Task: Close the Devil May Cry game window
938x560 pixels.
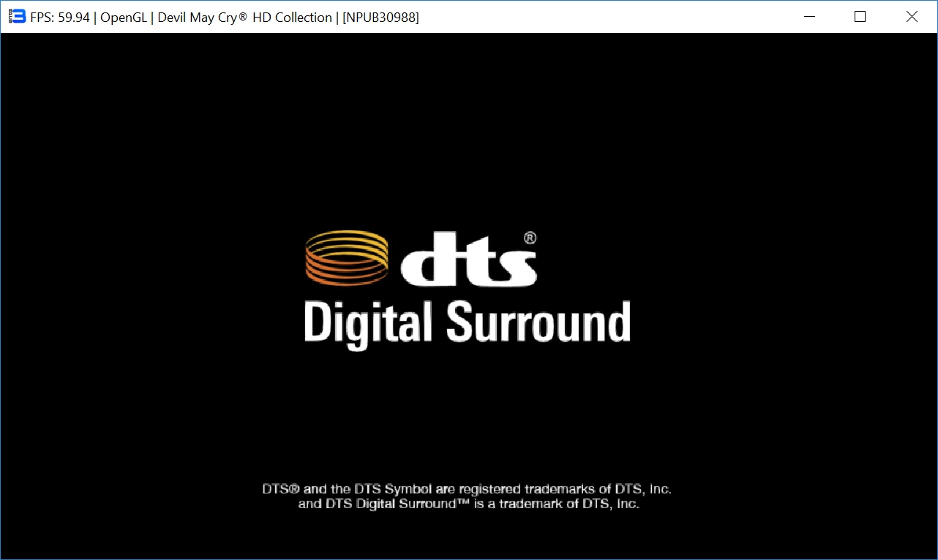Action: click(912, 17)
